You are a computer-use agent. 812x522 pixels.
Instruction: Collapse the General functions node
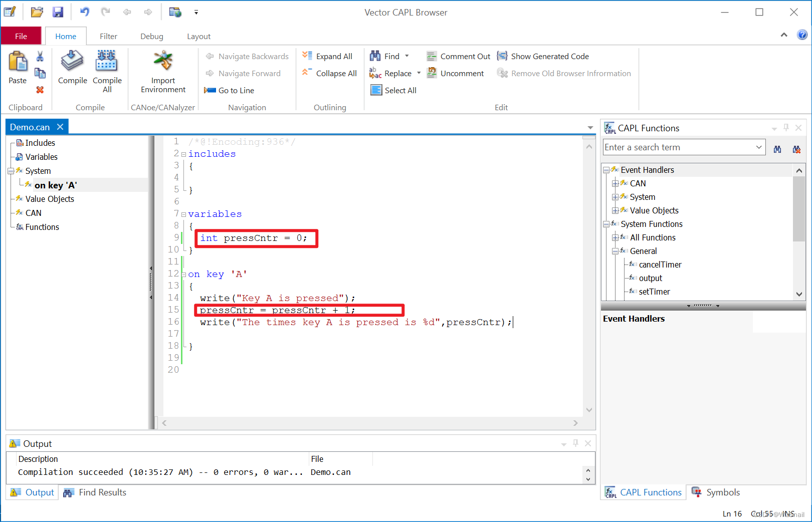point(615,251)
